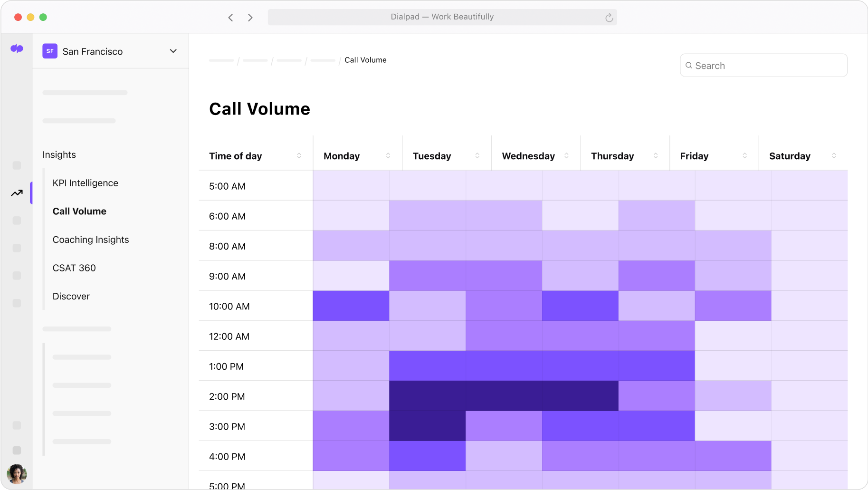The image size is (868, 490).
Task: Click the search magnifier icon
Action: point(688,66)
